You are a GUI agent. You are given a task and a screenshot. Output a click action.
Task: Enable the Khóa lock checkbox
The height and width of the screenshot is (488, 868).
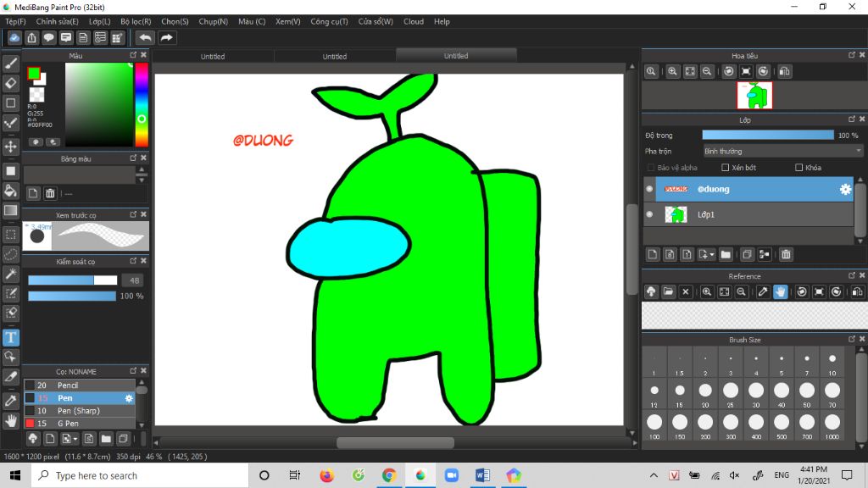pos(798,168)
